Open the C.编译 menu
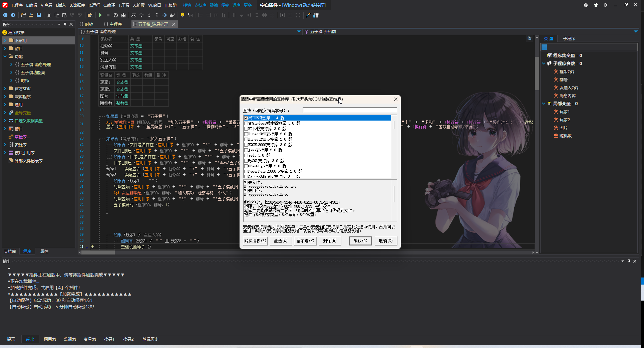The image size is (644, 348). pyautogui.click(x=109, y=5)
